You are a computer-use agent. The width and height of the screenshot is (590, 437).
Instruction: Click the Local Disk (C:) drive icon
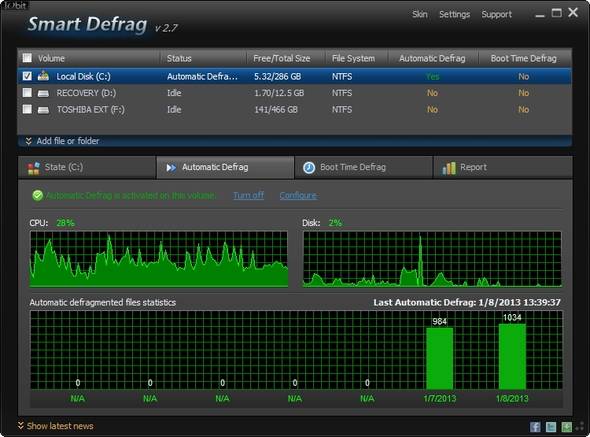click(x=43, y=76)
